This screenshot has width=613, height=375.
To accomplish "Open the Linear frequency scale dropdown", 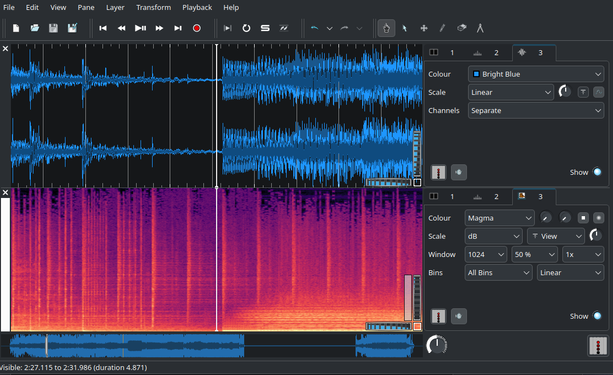I will (x=571, y=273).
